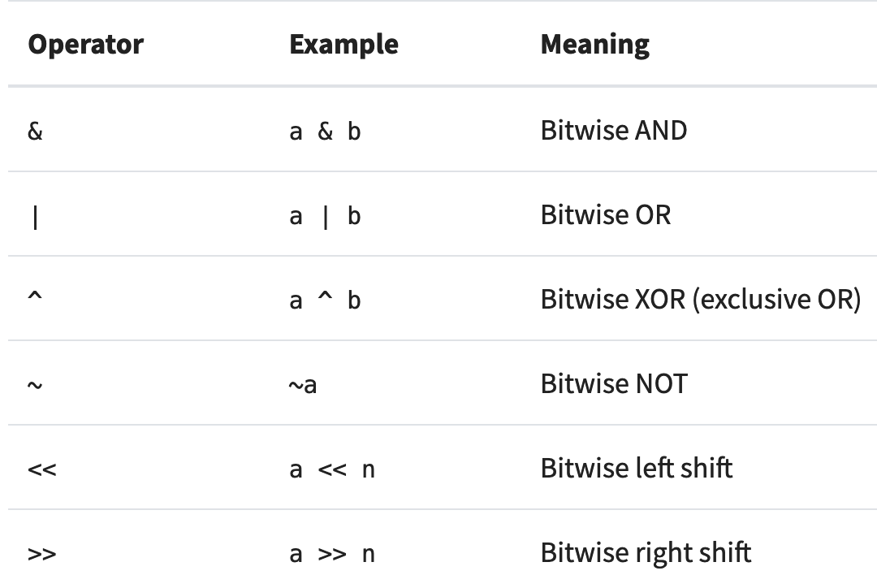Image resolution: width=877 pixels, height=588 pixels.
Task: Select the 'a & b' example
Action: 325,132
